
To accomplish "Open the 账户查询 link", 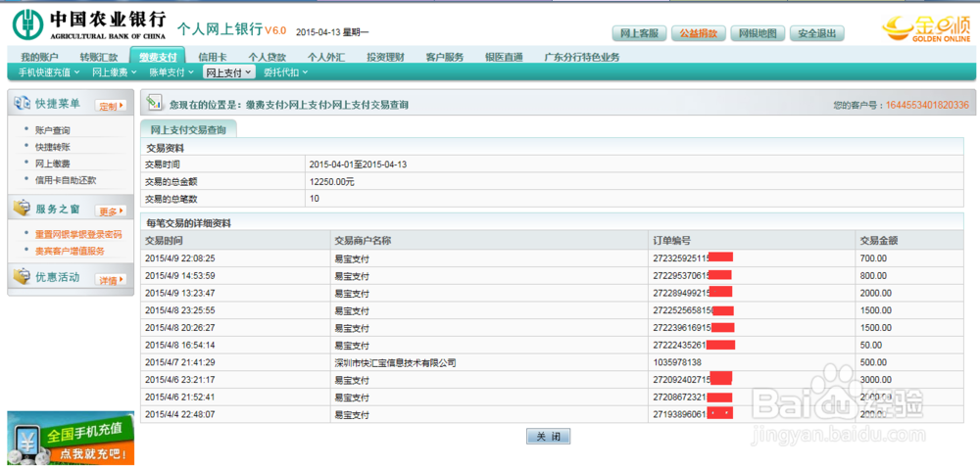I will click(53, 130).
